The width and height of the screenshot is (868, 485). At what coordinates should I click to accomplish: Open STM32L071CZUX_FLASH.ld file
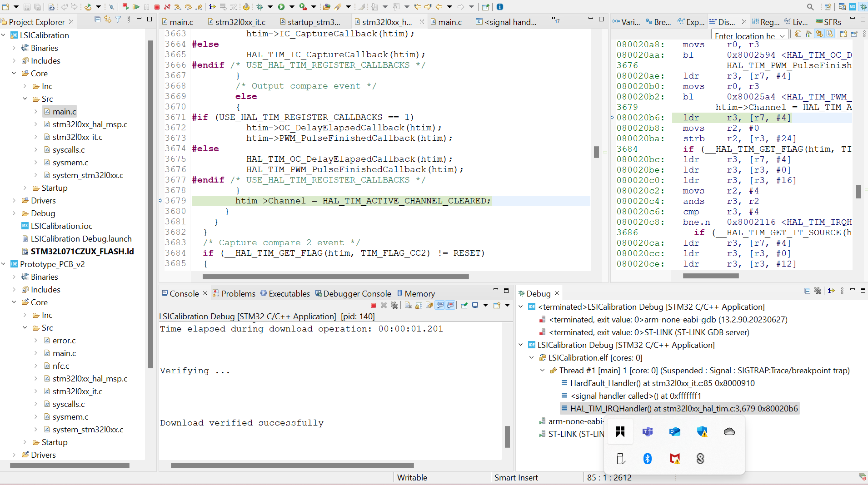coord(82,252)
